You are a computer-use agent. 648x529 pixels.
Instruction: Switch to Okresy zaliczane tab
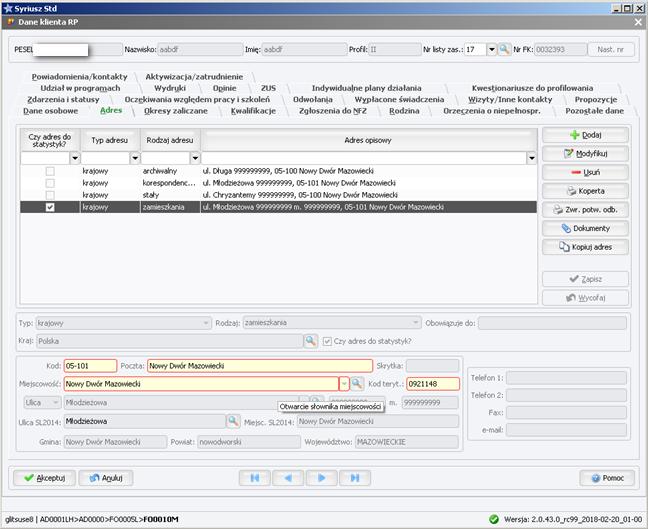(x=176, y=111)
